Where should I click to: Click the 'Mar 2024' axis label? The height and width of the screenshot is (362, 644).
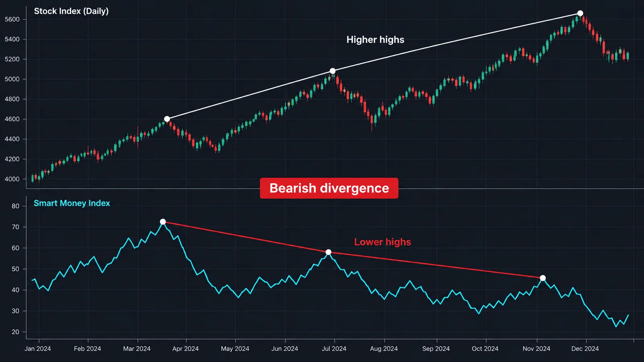(x=137, y=349)
